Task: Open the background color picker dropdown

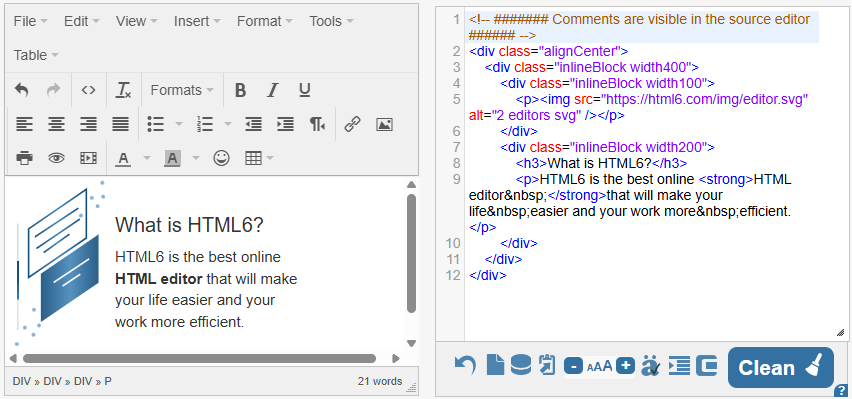Action: pyautogui.click(x=196, y=158)
